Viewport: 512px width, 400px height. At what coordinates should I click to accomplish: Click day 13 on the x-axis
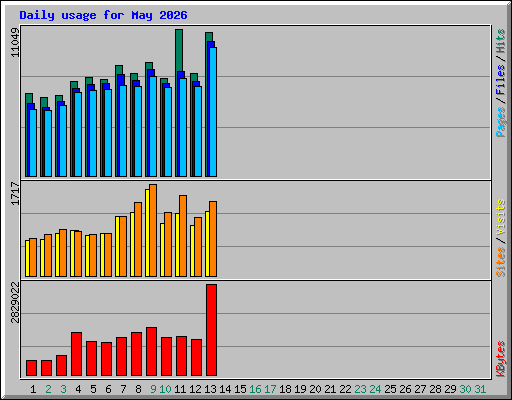[x=210, y=389]
